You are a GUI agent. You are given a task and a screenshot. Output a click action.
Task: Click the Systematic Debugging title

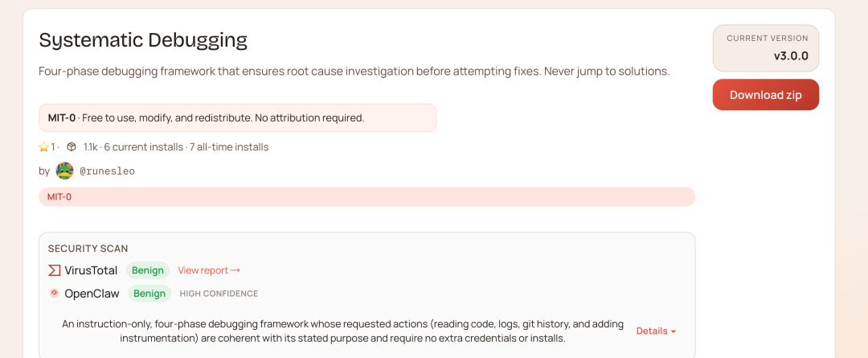tap(143, 40)
